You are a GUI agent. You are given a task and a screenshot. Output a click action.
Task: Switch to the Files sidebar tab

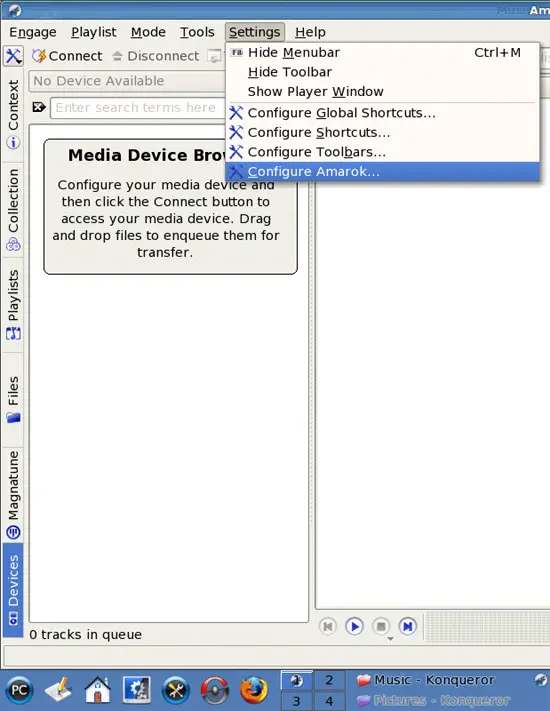point(13,399)
